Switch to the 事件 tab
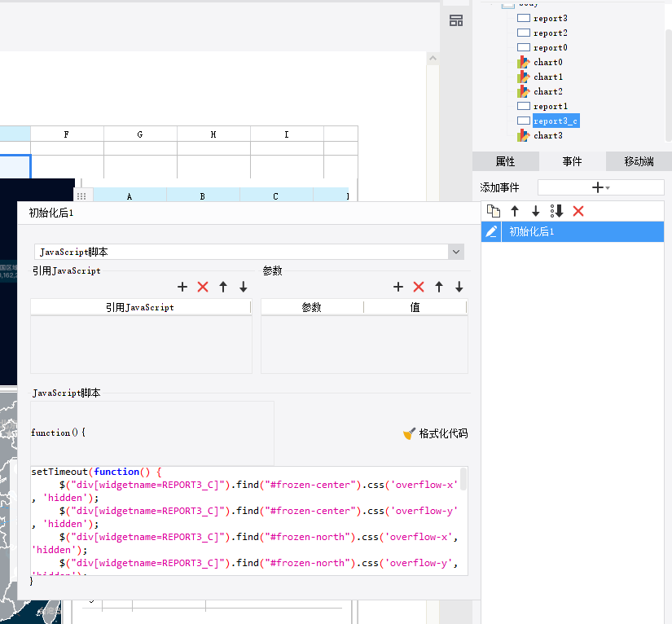The image size is (672, 624). pyautogui.click(x=572, y=161)
